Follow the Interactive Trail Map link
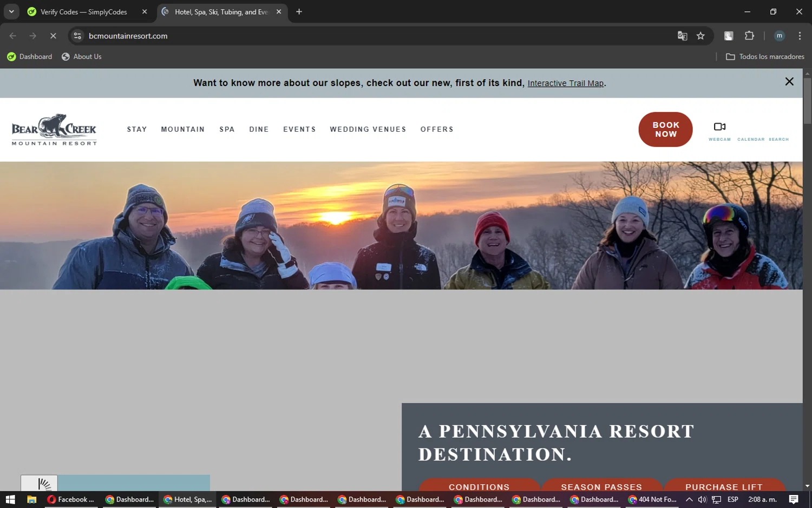The image size is (812, 508). tap(566, 83)
